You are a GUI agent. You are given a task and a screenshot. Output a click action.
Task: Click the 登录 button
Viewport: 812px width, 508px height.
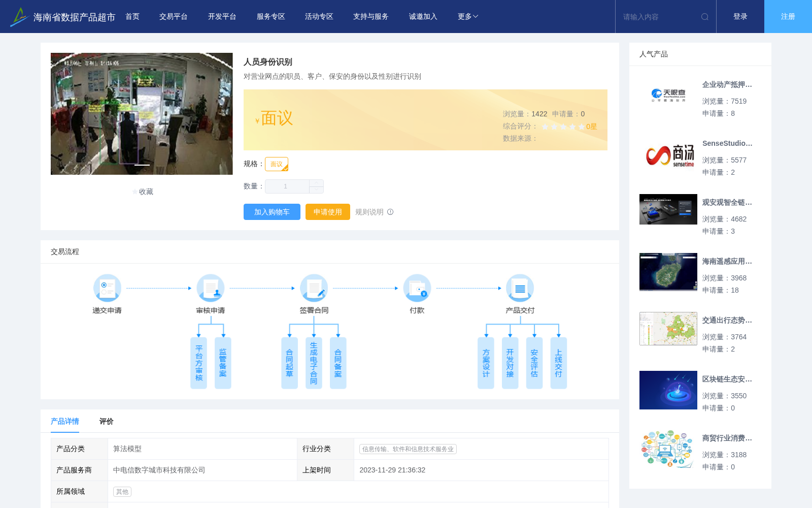click(x=740, y=17)
